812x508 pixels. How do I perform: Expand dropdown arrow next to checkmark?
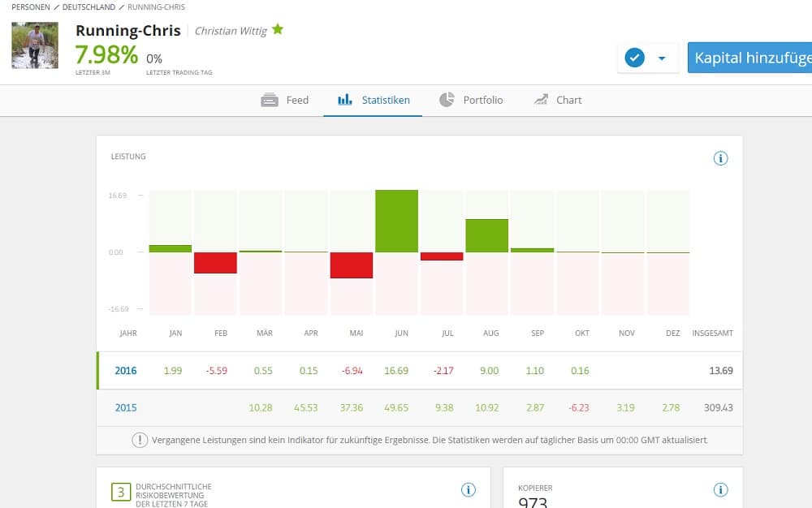point(662,58)
